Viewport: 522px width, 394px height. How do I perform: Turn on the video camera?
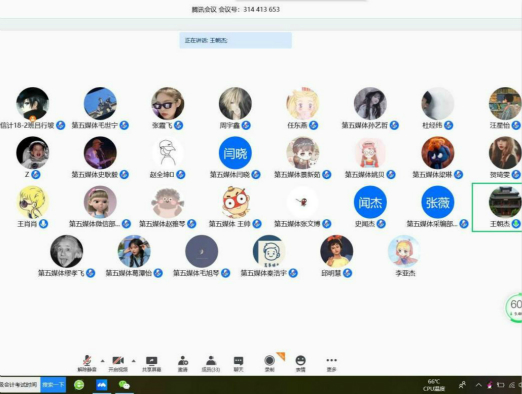pos(118,363)
